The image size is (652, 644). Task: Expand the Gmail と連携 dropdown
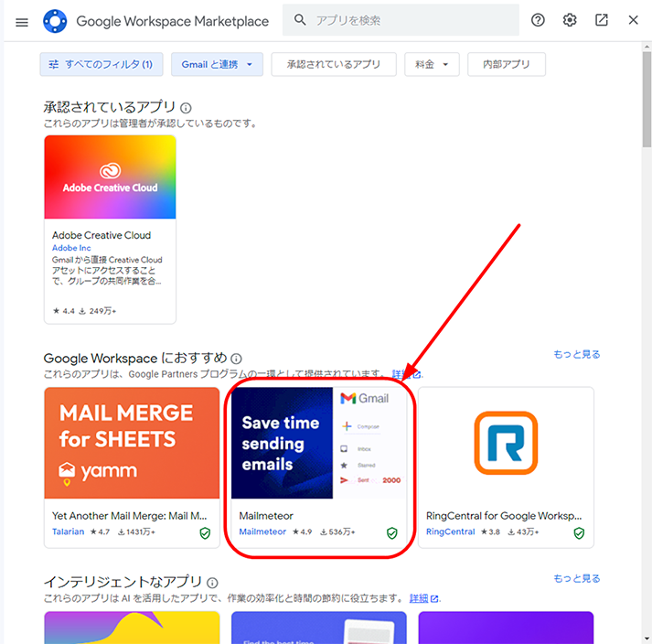217,64
